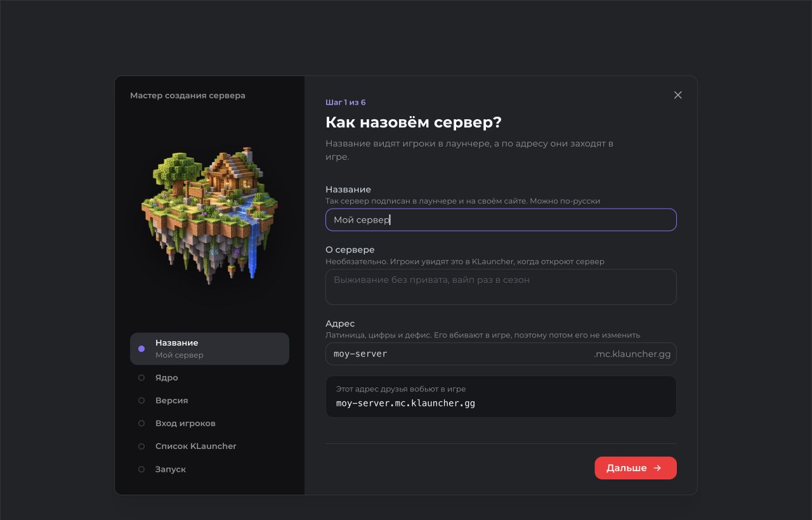Click the Как назовём сервер? heading
Viewport: 812px width, 520px height.
[x=414, y=122]
